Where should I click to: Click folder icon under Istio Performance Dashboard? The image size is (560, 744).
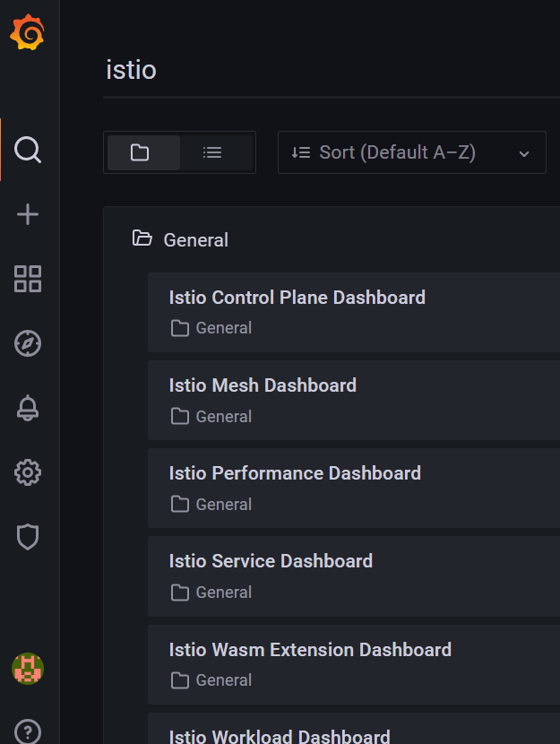tap(180, 504)
